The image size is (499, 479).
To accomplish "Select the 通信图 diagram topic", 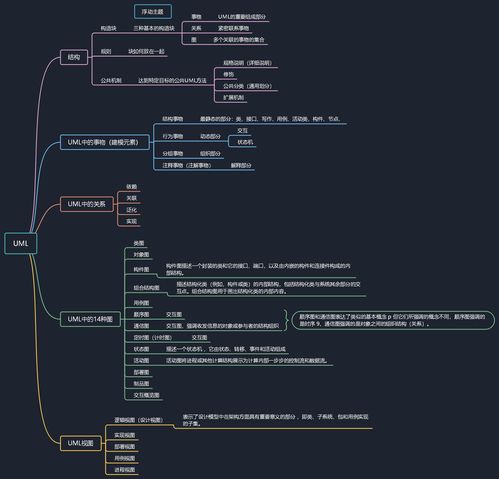I will [x=141, y=326].
